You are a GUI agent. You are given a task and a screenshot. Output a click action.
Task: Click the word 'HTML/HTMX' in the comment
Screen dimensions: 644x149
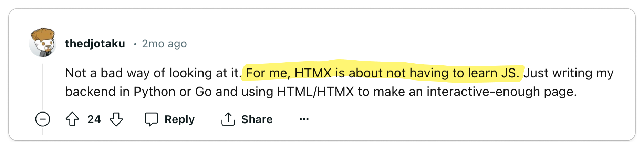(x=315, y=92)
